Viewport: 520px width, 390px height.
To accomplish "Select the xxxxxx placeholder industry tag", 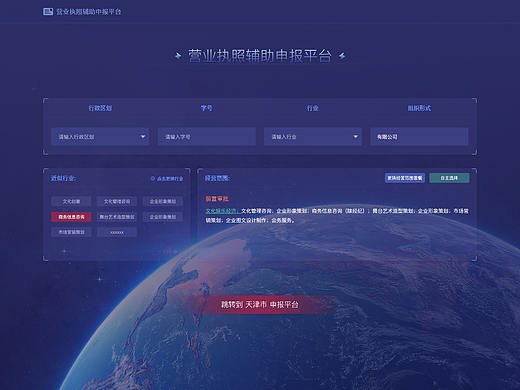I will tap(117, 232).
